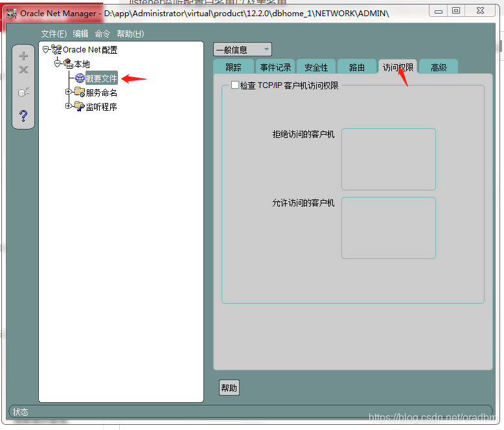Open the 帮助(H) menu

tap(130, 34)
